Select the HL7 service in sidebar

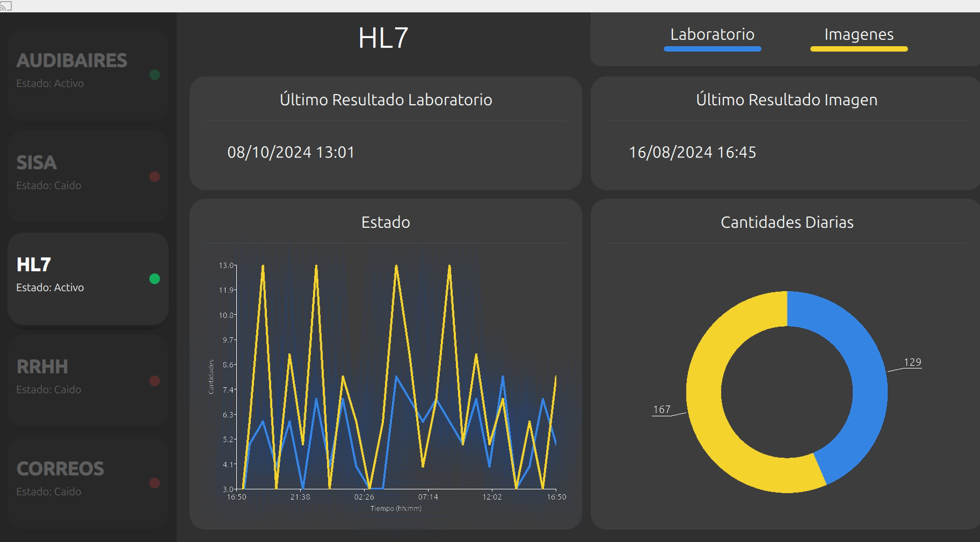[x=88, y=278]
